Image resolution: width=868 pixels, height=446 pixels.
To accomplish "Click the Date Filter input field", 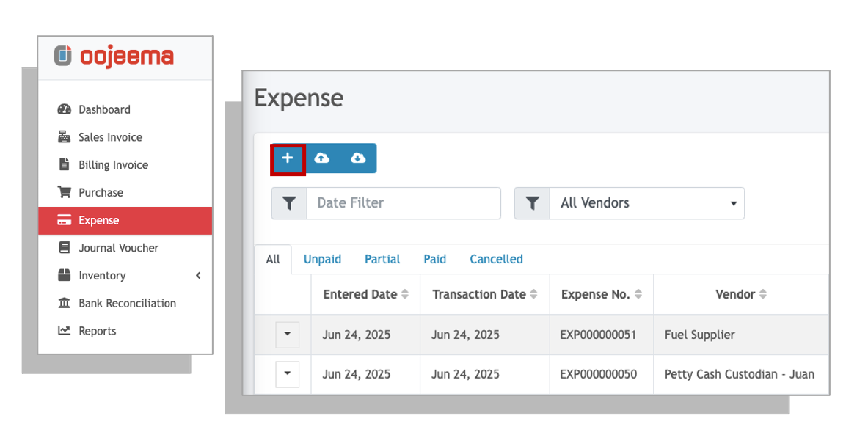I will click(404, 203).
